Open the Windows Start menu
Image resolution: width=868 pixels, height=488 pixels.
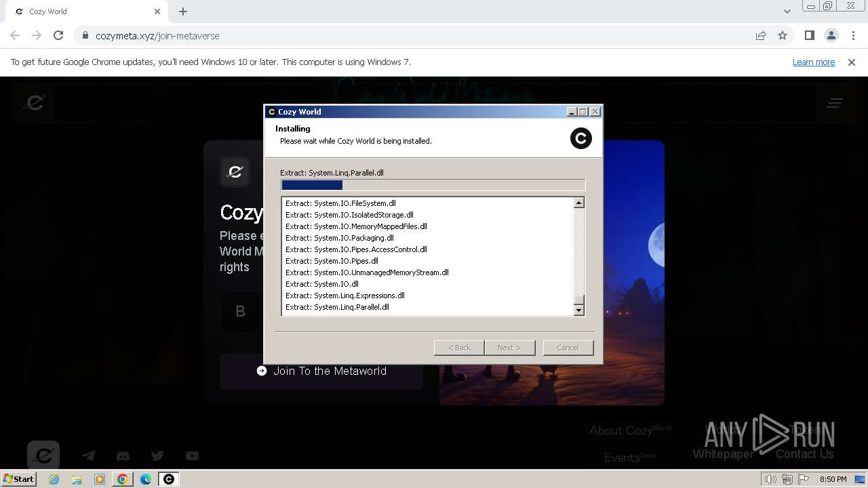coord(19,479)
